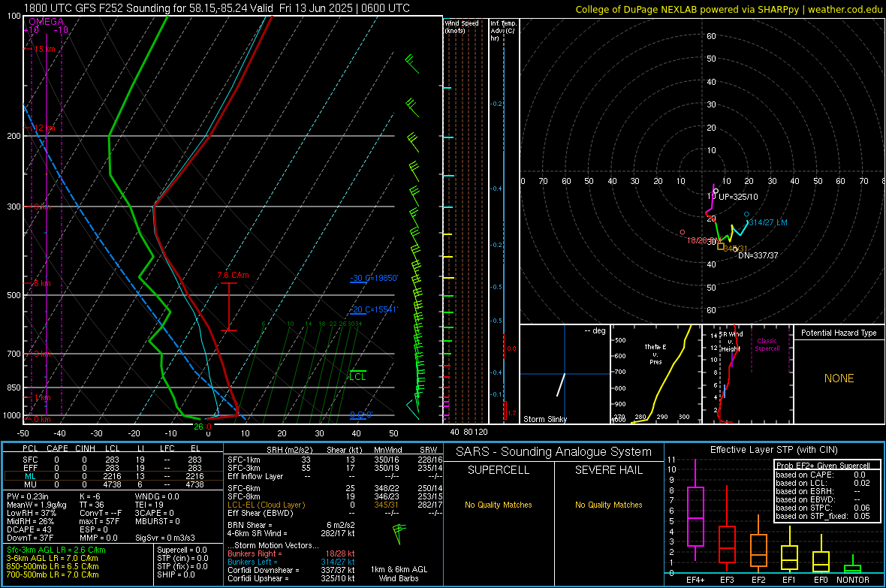Select the SEVERE HAIL analogue column header
Image resolution: width=886 pixels, height=588 pixels.
point(608,470)
